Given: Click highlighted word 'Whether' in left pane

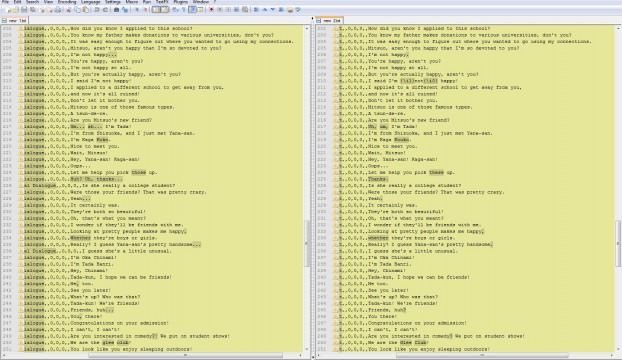Looking at the screenshot, I should coord(80,238).
